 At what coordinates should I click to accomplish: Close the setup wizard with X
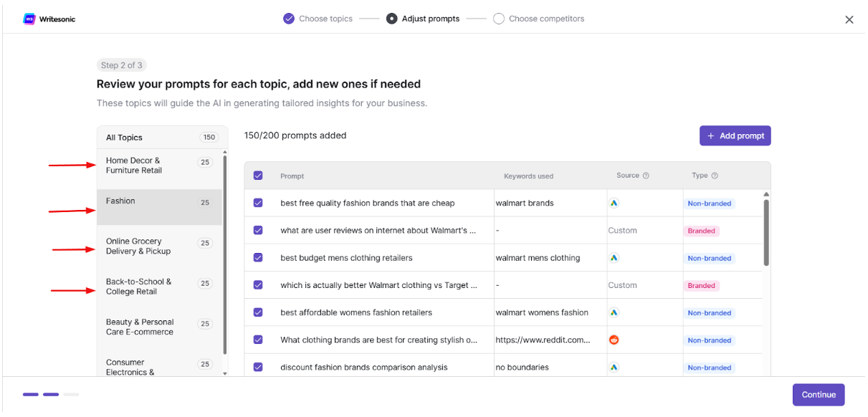(849, 20)
